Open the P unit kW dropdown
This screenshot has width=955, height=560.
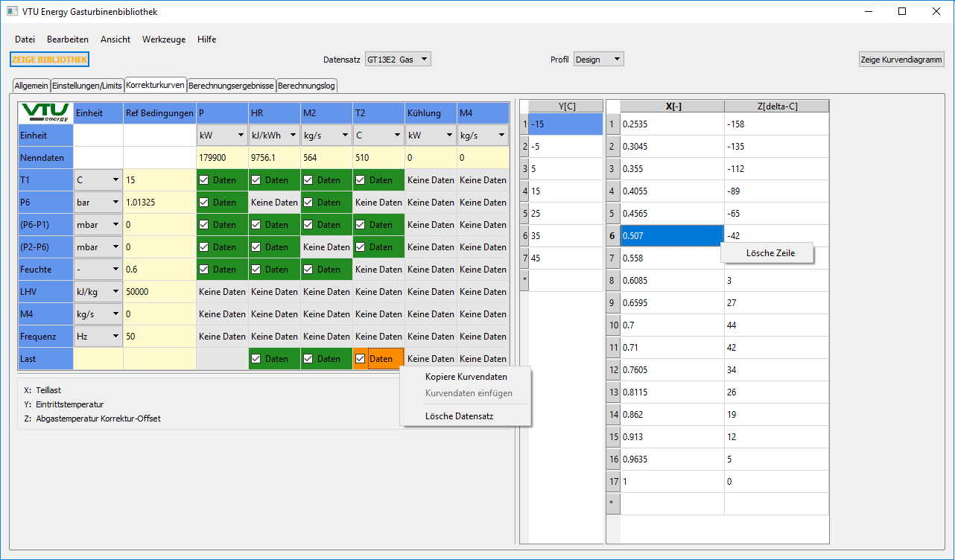coord(222,136)
